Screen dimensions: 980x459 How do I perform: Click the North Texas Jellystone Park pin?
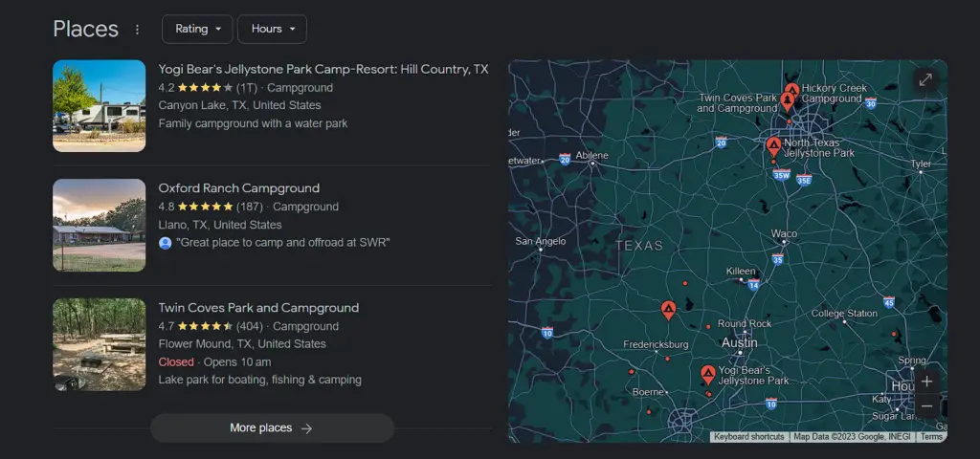pyautogui.click(x=773, y=147)
